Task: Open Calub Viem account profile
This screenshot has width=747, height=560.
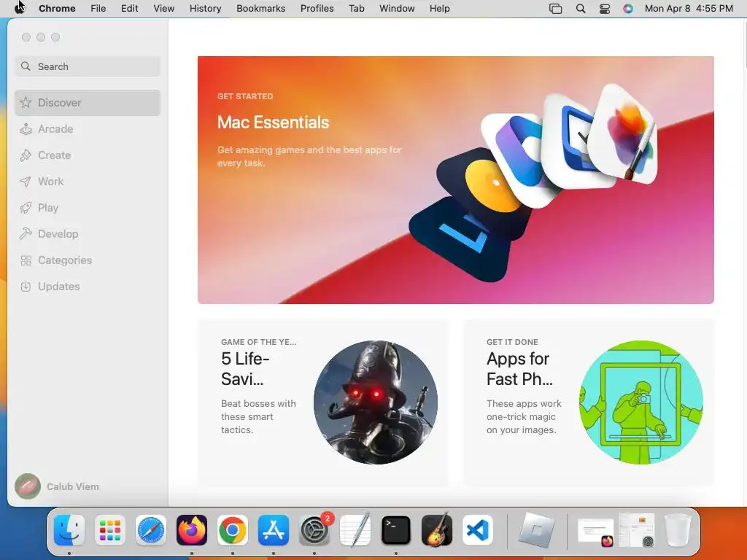Action: click(57, 486)
